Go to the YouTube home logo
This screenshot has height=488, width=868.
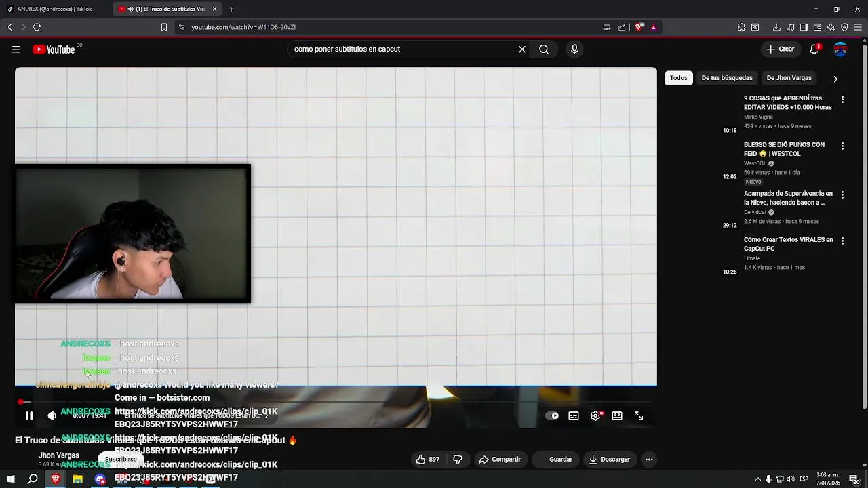[x=54, y=49]
